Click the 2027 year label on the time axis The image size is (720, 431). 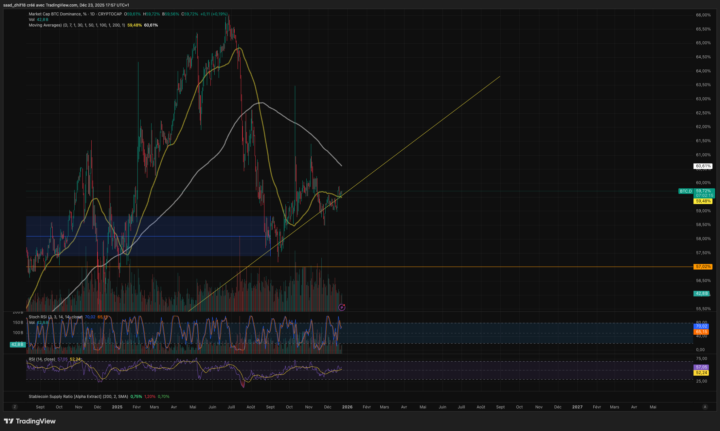577,407
